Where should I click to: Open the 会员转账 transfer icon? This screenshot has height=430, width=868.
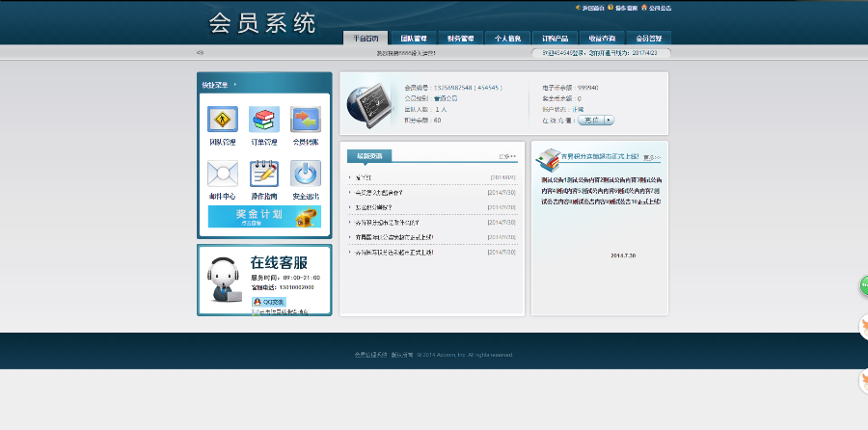tap(305, 120)
